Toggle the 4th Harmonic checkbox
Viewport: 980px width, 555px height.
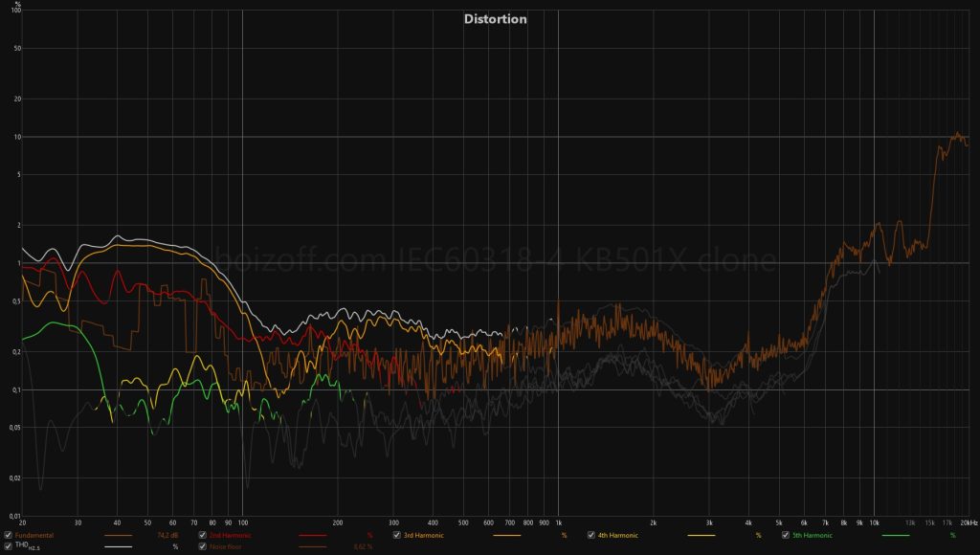click(591, 535)
